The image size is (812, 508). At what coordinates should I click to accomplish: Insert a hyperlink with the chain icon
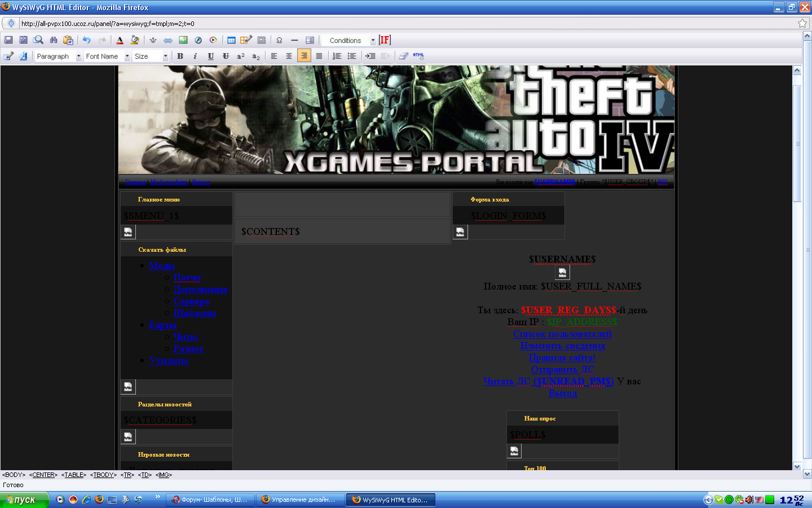tap(168, 40)
